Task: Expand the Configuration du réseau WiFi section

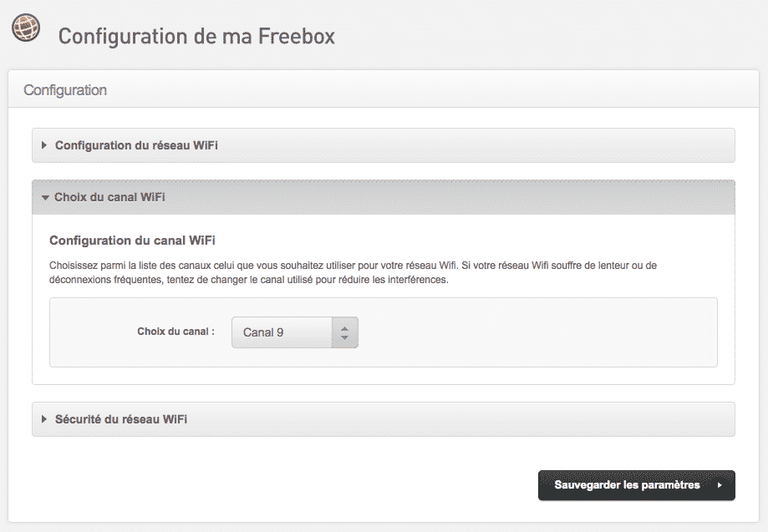Action: [x=136, y=145]
